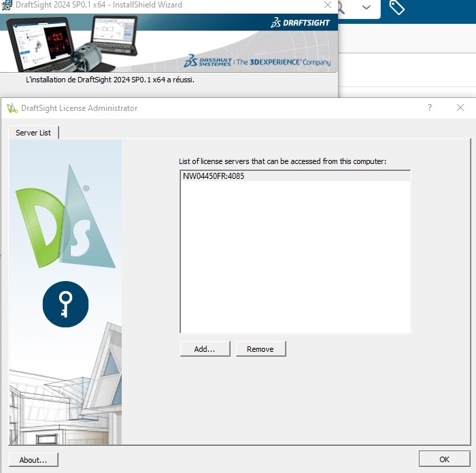This screenshot has width=476, height=473.
Task: Click the InstallShield Wizard title bar icon
Action: (x=7, y=5)
